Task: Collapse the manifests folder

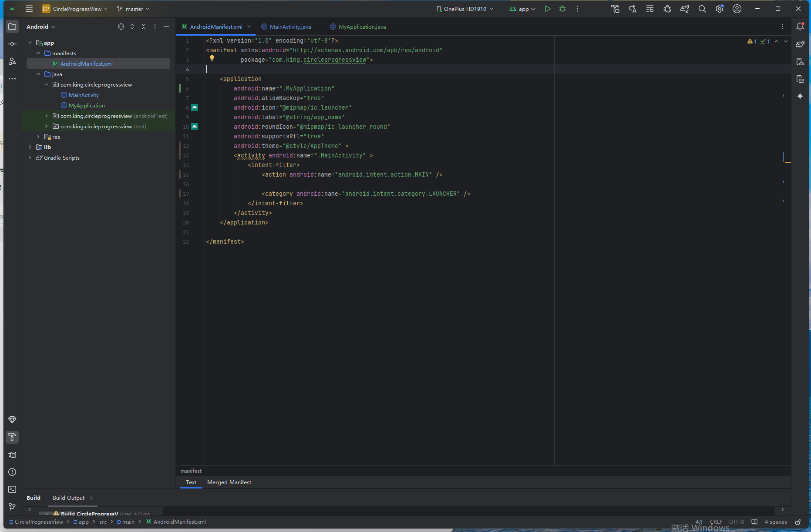Action: tap(38, 53)
